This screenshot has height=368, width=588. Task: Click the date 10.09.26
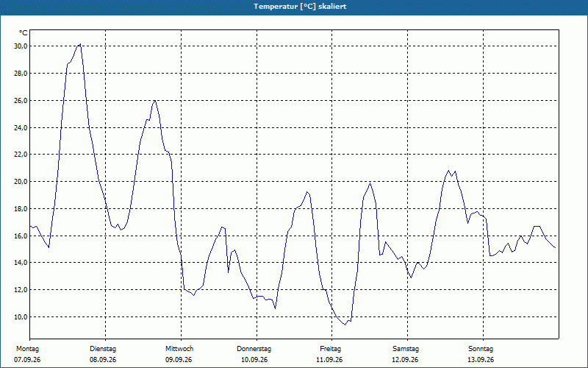pos(254,360)
